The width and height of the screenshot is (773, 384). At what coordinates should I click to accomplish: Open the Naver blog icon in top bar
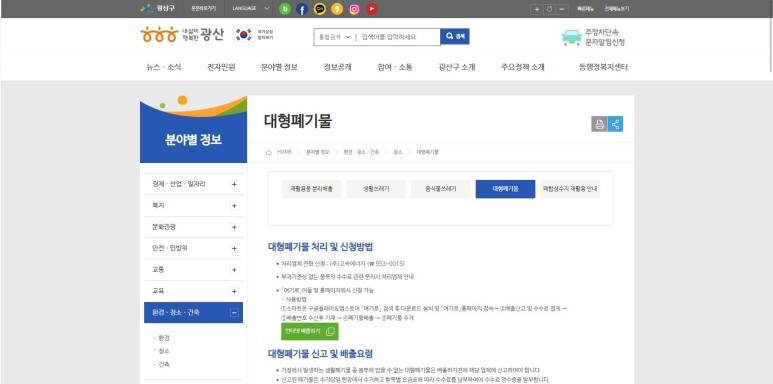tap(284, 8)
